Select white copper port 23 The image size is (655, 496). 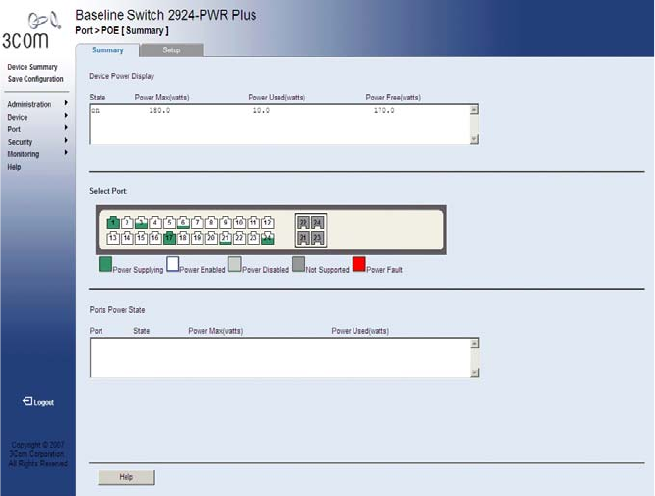click(253, 238)
